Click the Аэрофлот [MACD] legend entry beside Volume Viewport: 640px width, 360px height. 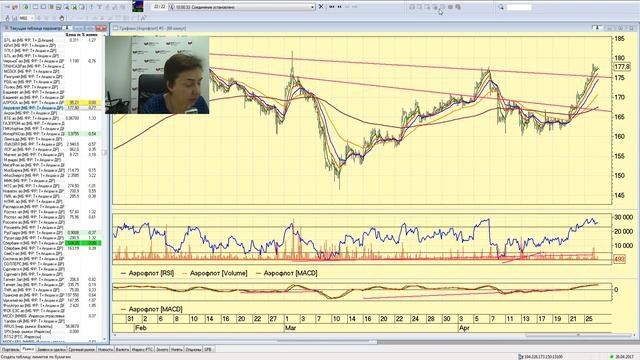(x=287, y=273)
